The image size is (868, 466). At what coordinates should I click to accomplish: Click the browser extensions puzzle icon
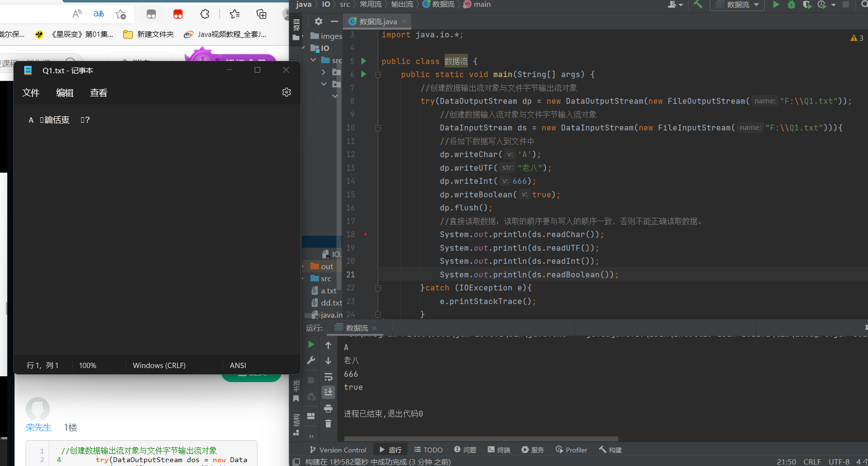(205, 14)
